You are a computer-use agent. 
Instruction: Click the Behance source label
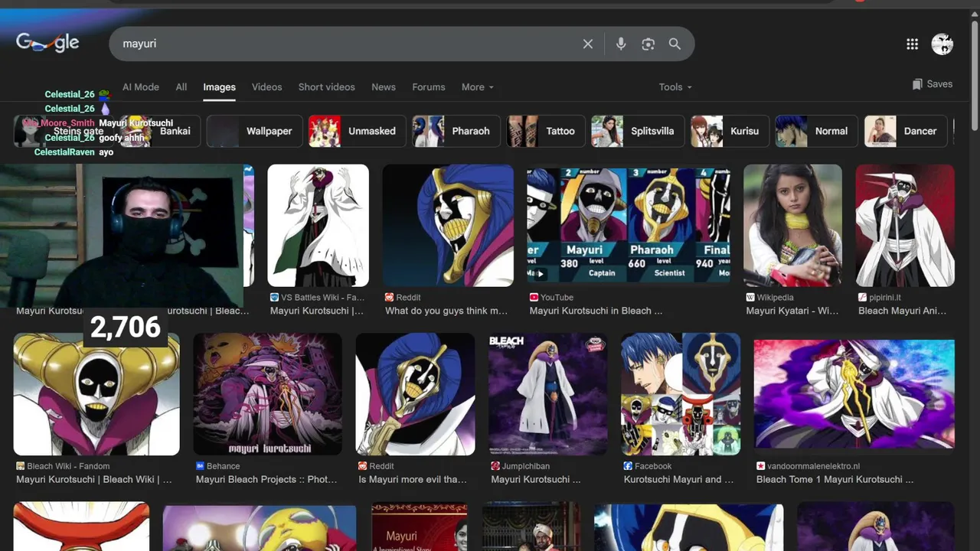[218, 466]
